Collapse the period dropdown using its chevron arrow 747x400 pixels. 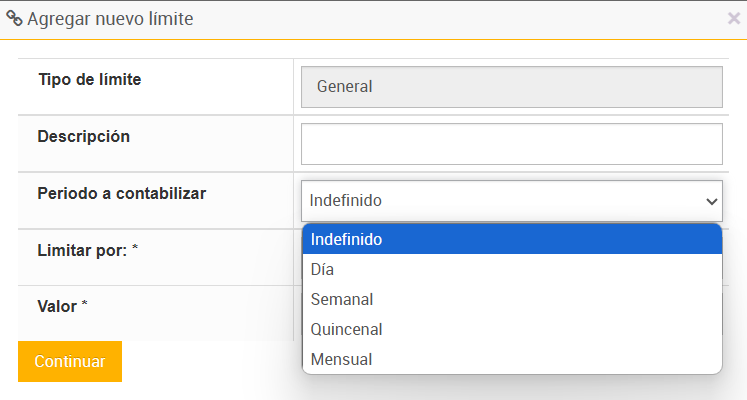(712, 201)
